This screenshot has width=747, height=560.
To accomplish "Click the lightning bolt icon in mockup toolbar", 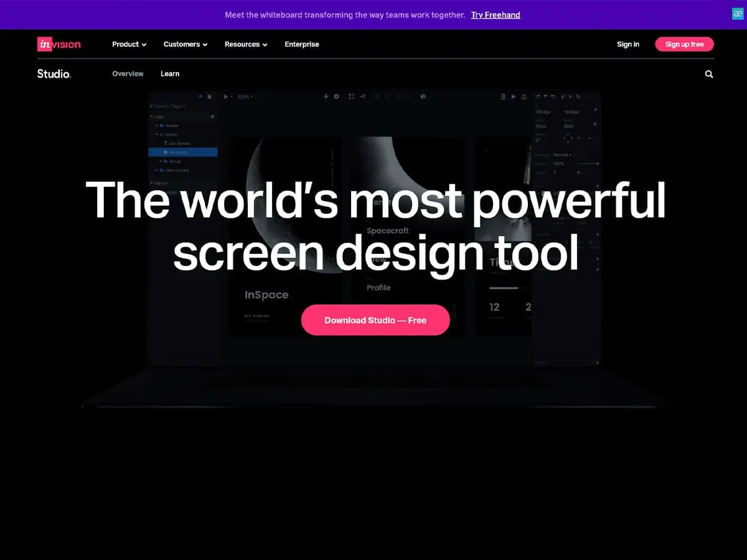I will pos(326,96).
